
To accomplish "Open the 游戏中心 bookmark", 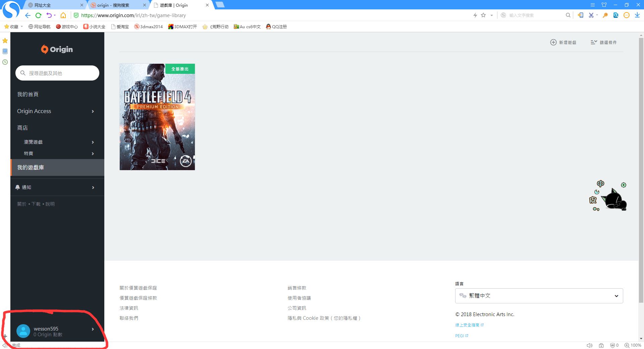I will pos(67,27).
